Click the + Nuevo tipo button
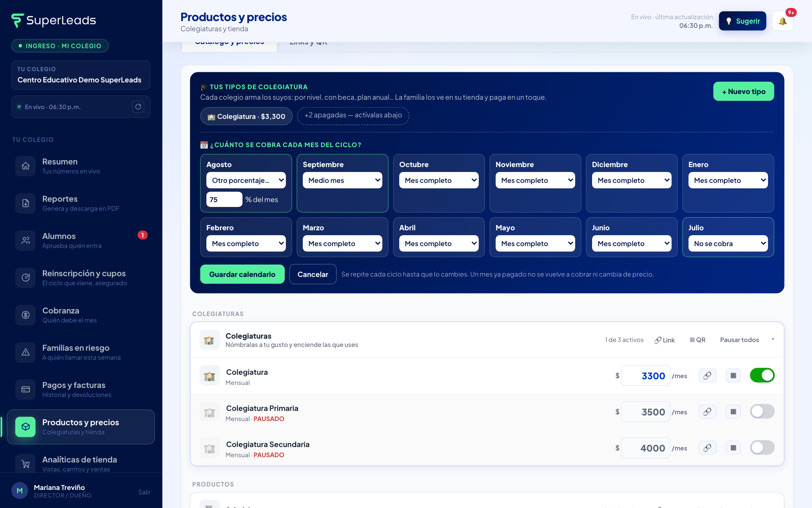This screenshot has height=508, width=812. tap(744, 91)
